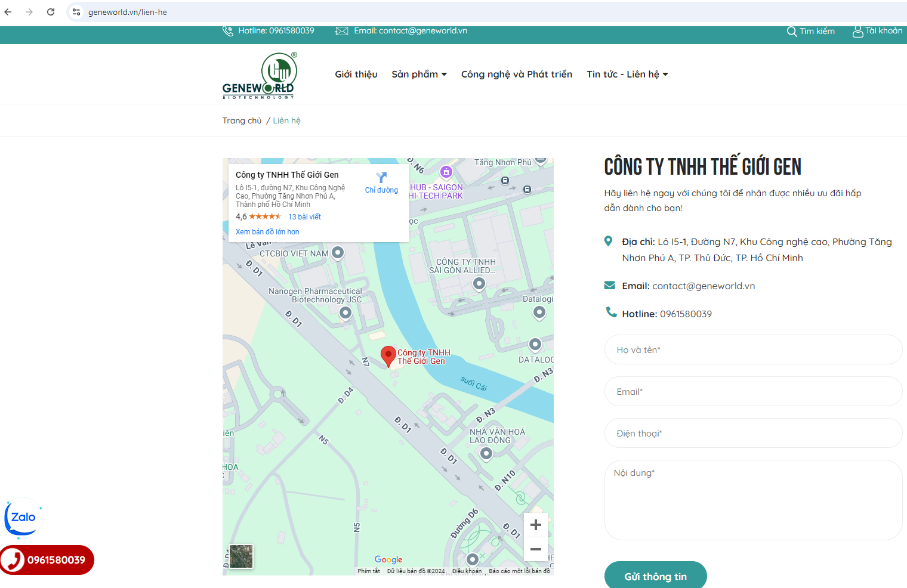Reload the page with refresh icon
Viewport: 907px width, 588px height.
pos(51,12)
